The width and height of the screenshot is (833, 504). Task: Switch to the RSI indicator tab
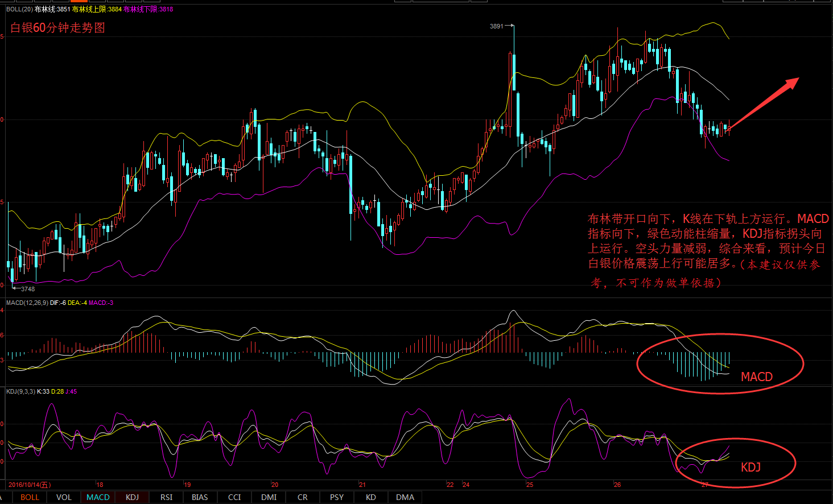pyautogui.click(x=166, y=497)
